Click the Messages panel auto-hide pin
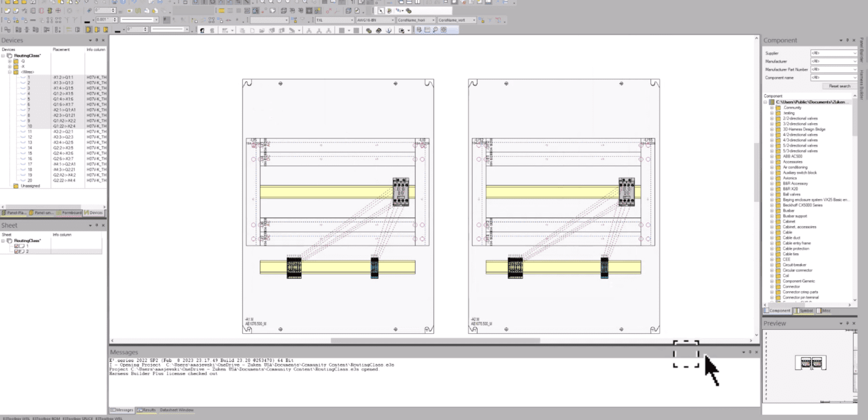868x420 pixels. (750, 352)
